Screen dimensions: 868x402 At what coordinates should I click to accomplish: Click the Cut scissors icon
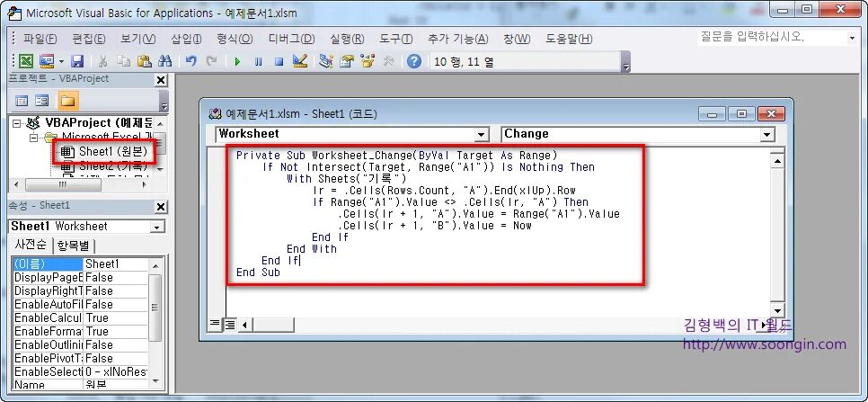(103, 61)
